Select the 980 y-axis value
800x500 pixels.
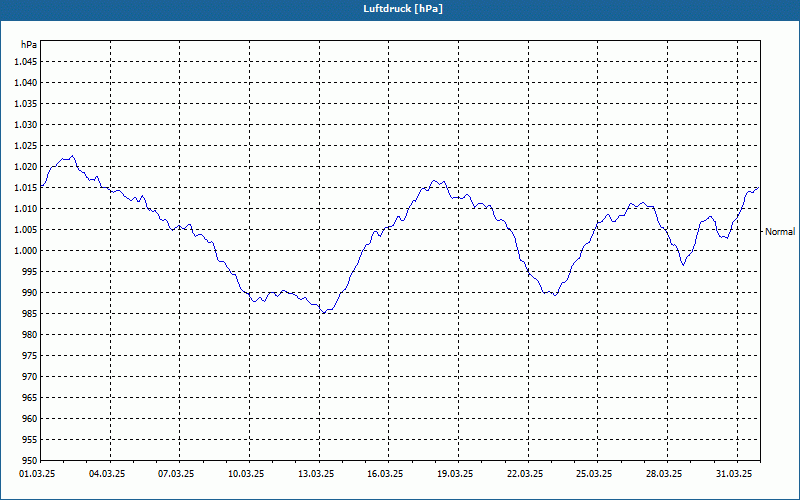point(31,335)
